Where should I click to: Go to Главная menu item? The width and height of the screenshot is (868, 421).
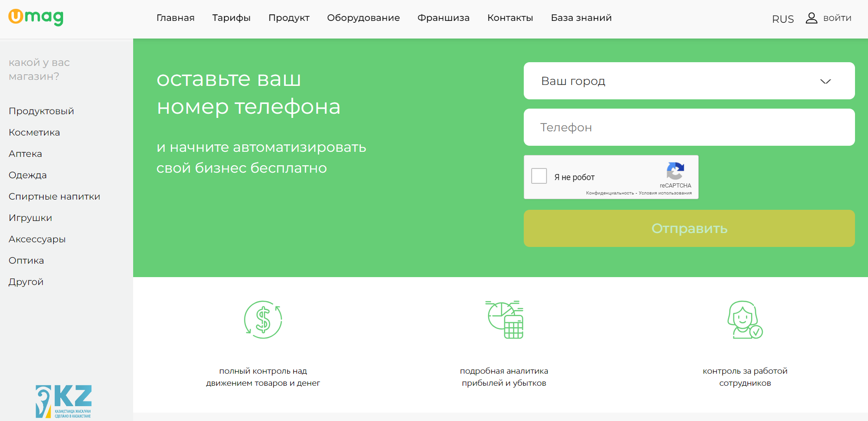(x=175, y=18)
